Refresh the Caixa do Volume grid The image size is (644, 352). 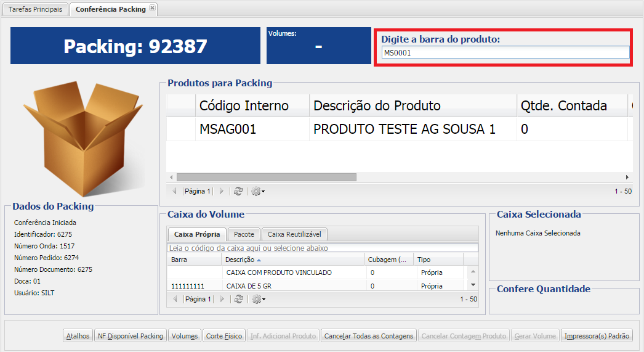pos(239,300)
